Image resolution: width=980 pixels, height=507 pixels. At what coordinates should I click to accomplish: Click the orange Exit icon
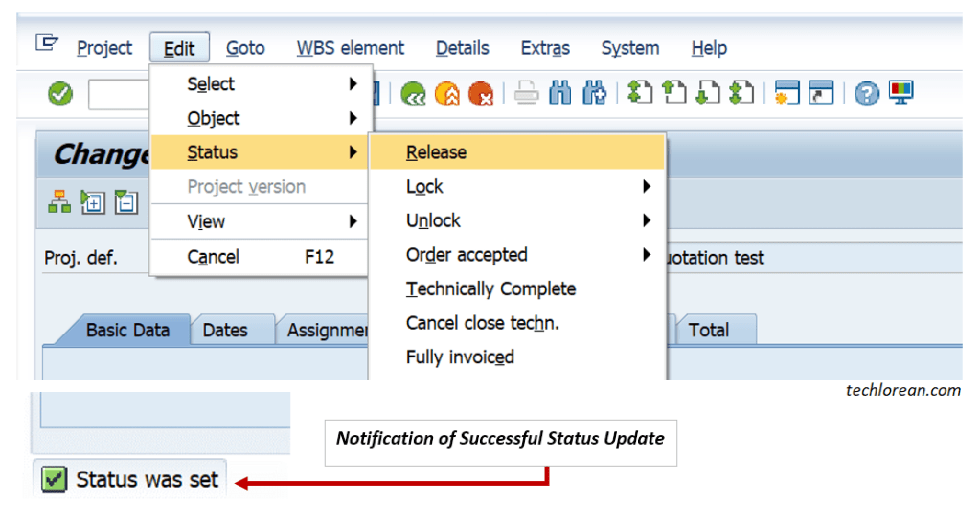(x=447, y=94)
